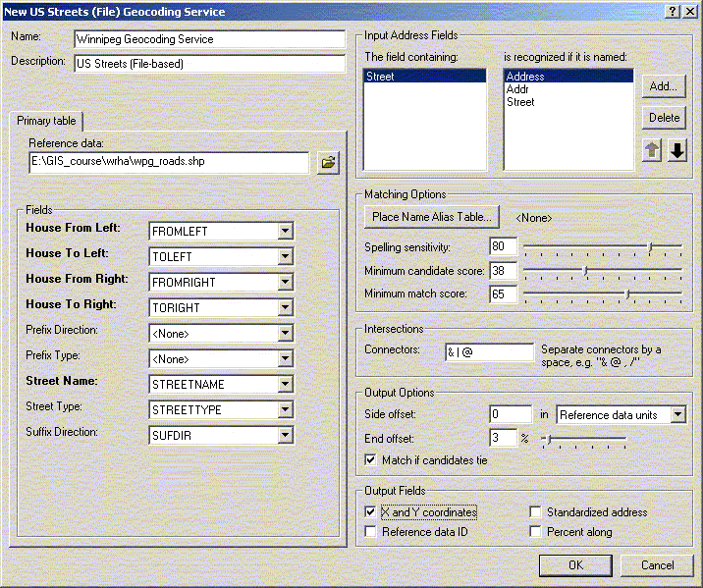Click the browse folder icon for reference data
The height and width of the screenshot is (588, 703).
point(328,163)
